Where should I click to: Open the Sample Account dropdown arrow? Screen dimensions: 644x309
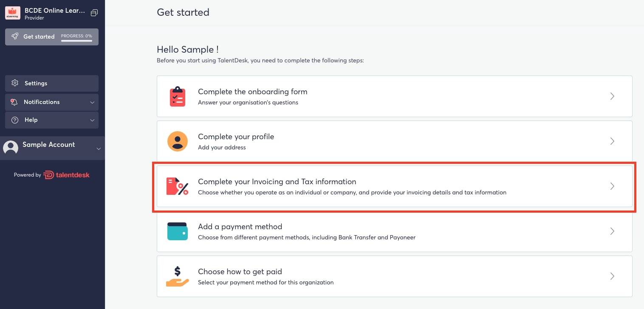(99, 149)
